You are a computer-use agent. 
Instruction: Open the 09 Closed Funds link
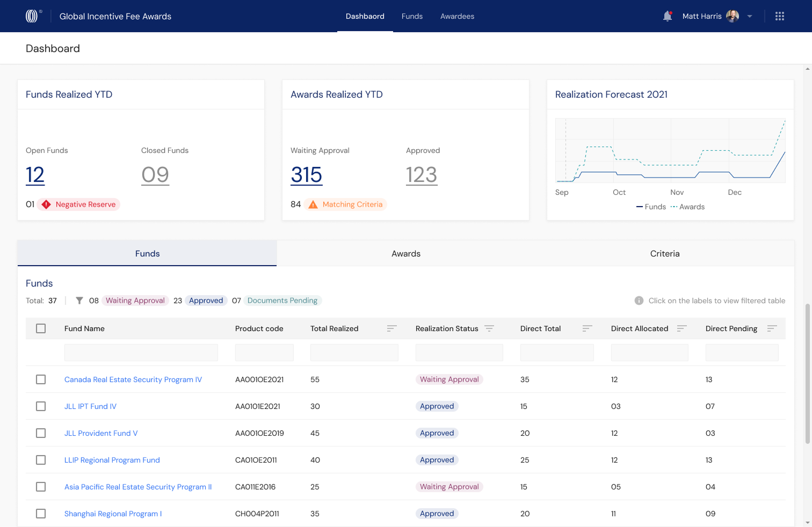point(155,175)
